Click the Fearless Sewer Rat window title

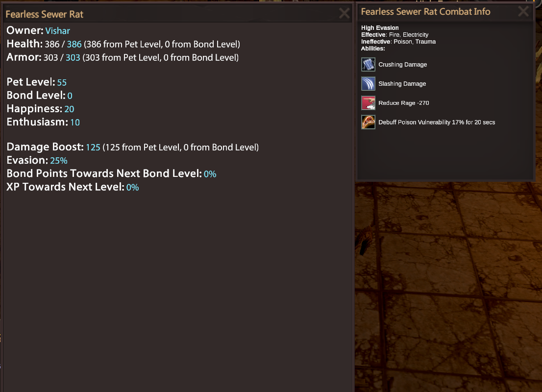click(44, 14)
